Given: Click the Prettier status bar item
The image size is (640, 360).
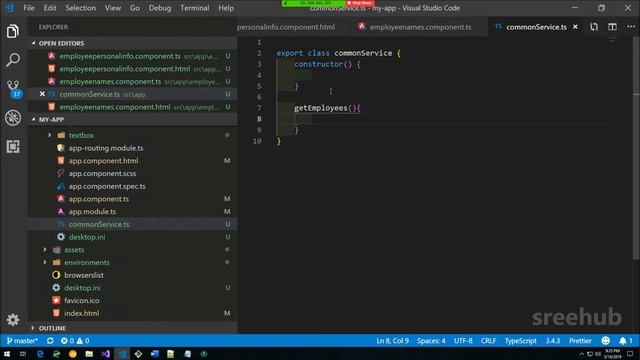Looking at the screenshot, I should (580, 340).
